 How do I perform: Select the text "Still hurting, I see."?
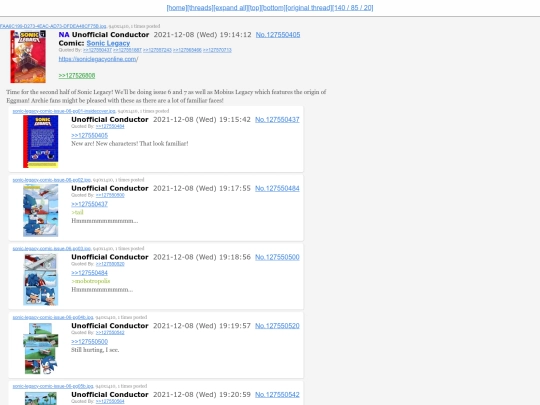coord(95,350)
